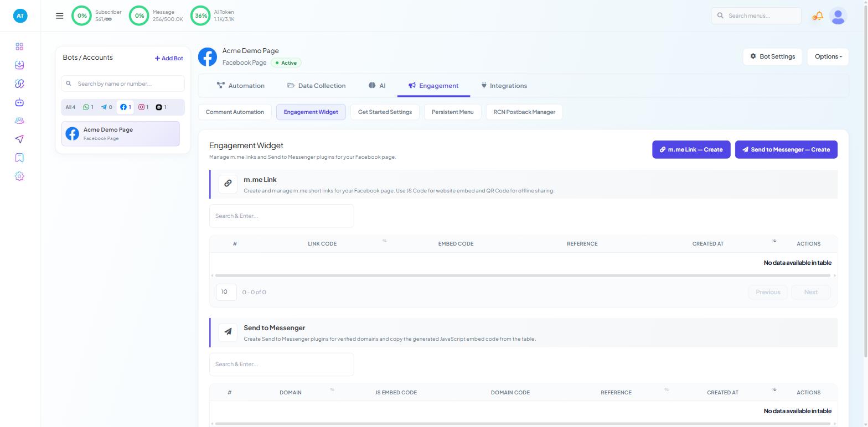The image size is (868, 427).
Task: Sort Send to Messenger table by JS EMBED CODE header
Action: [x=396, y=393]
